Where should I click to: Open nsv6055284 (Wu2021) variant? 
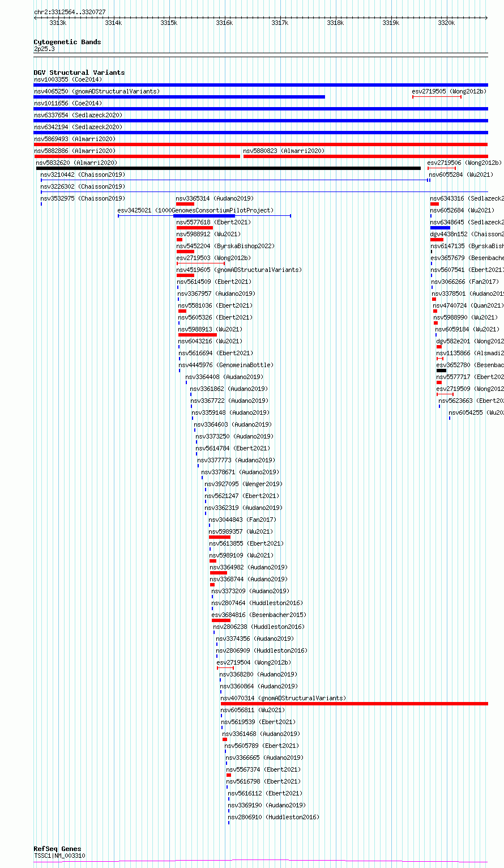pyautogui.click(x=462, y=175)
